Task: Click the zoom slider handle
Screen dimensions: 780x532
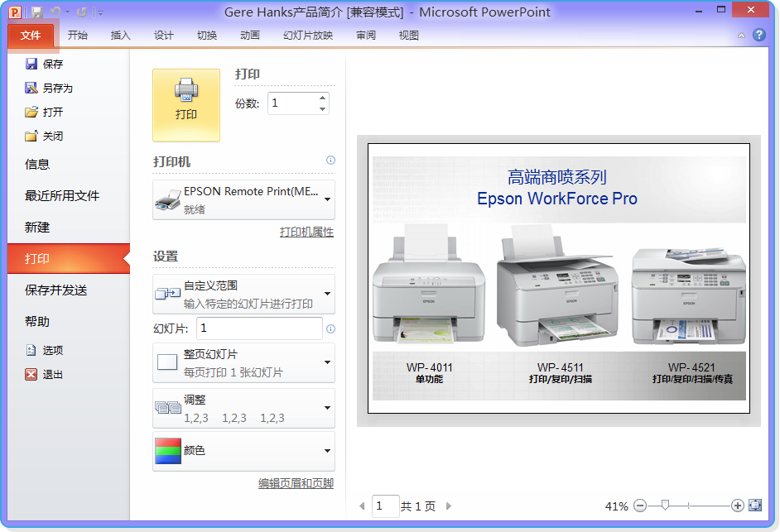Action: 664,505
